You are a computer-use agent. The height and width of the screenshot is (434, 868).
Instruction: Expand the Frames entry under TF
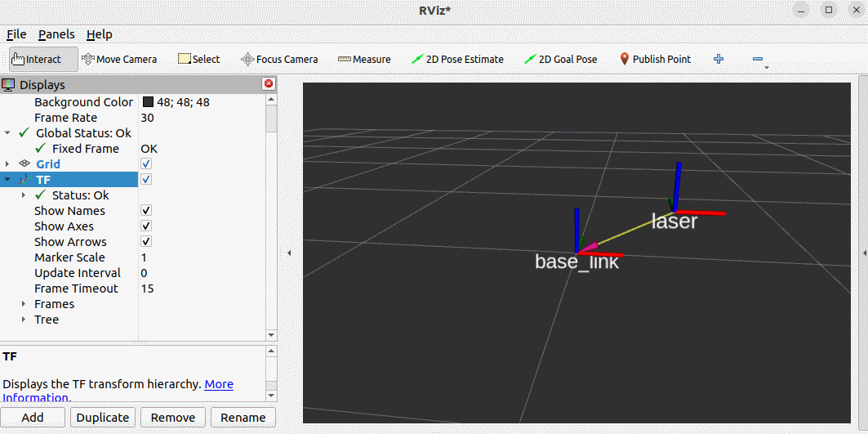tap(23, 304)
